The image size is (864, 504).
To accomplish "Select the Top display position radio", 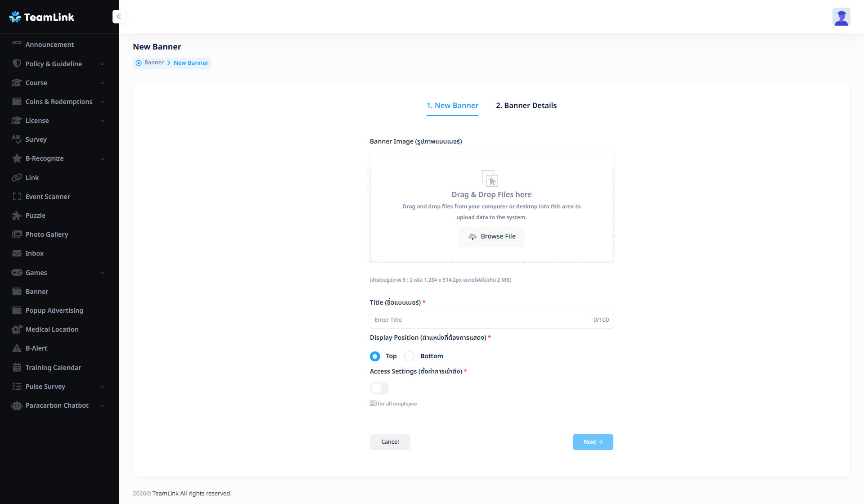I will click(x=375, y=356).
